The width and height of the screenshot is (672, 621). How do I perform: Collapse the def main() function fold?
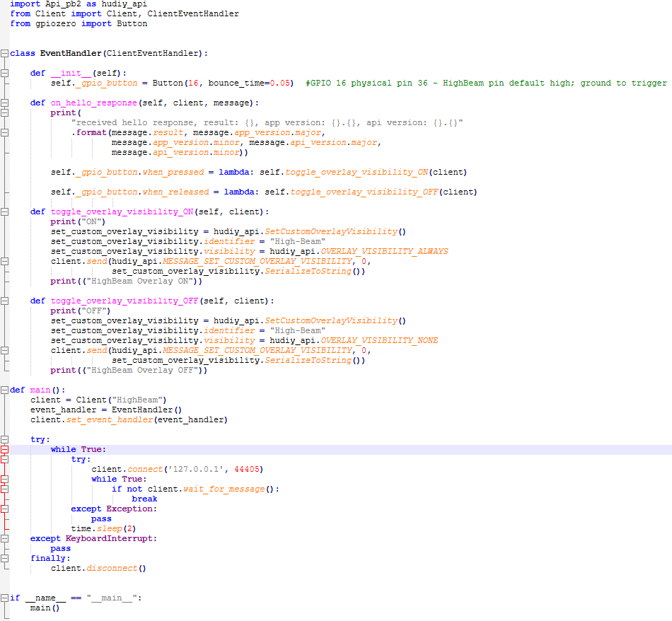click(4, 390)
